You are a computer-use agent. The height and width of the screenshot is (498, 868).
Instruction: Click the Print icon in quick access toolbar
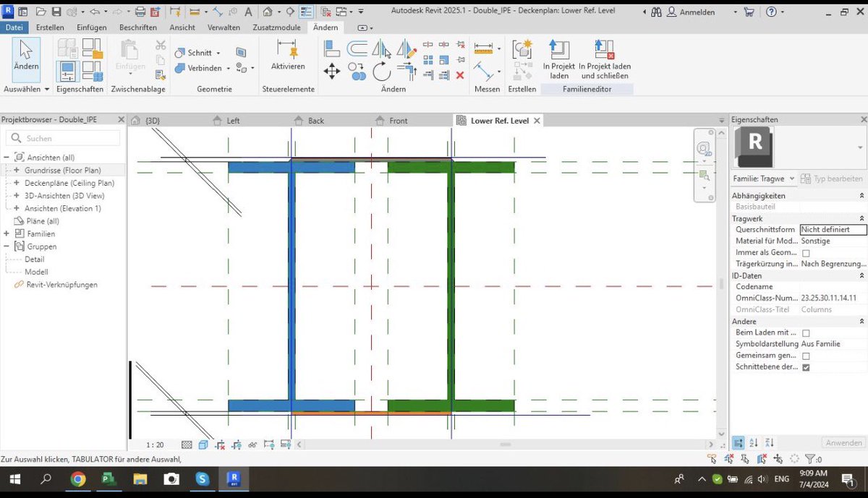[x=140, y=12]
